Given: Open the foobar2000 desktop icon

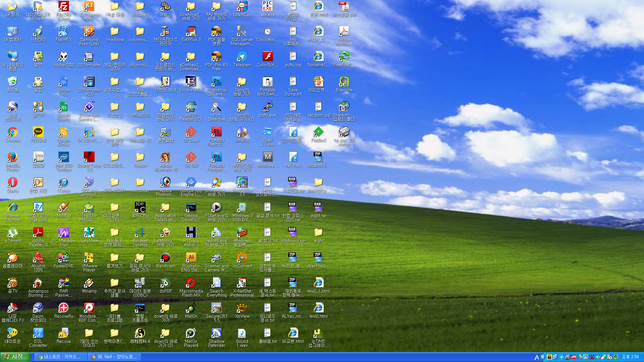Looking at the screenshot, I should (64, 59).
